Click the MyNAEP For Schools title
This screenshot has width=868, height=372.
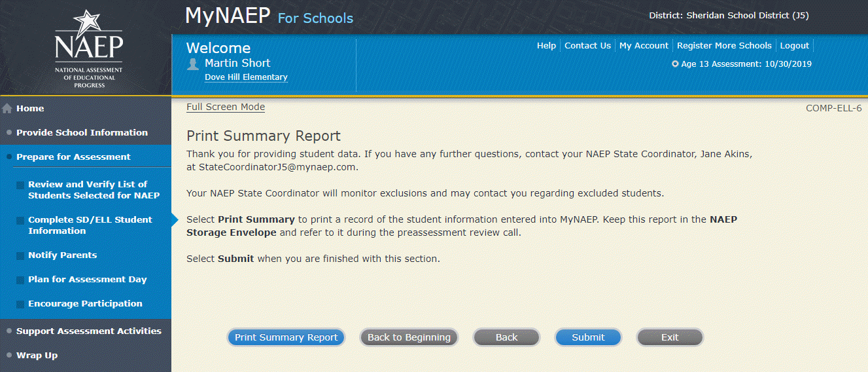(269, 16)
